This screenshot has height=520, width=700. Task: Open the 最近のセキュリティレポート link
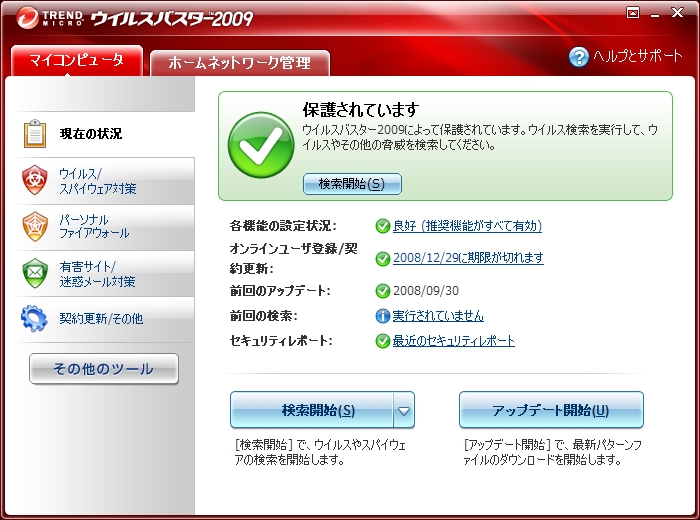[454, 341]
